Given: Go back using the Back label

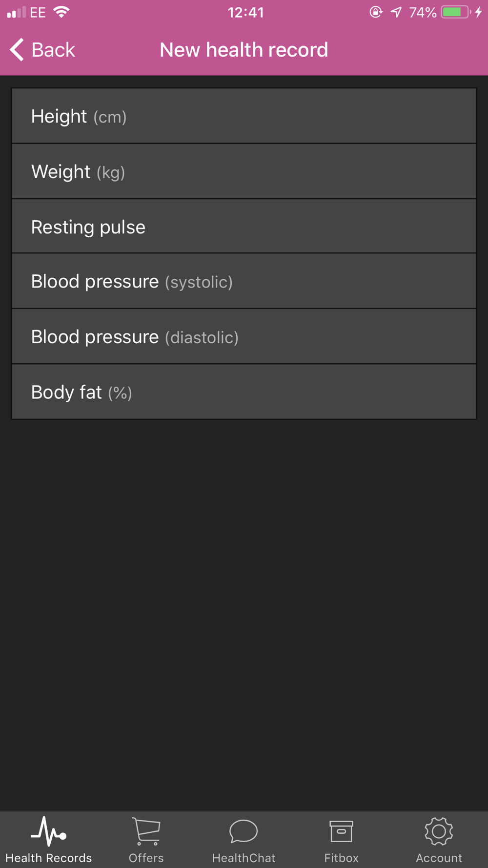Looking at the screenshot, I should (x=53, y=50).
